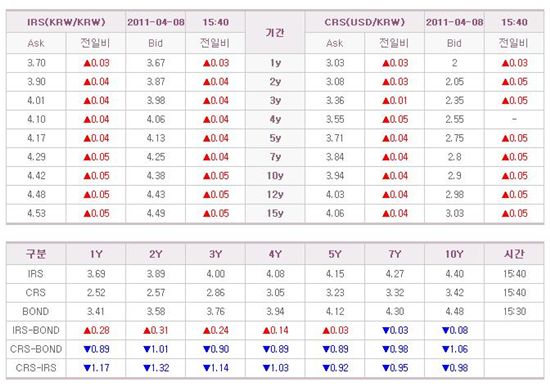Viewport: 550px width, 386px height.
Task: Click the BOND time 15:30 cell
Action: coord(514,312)
